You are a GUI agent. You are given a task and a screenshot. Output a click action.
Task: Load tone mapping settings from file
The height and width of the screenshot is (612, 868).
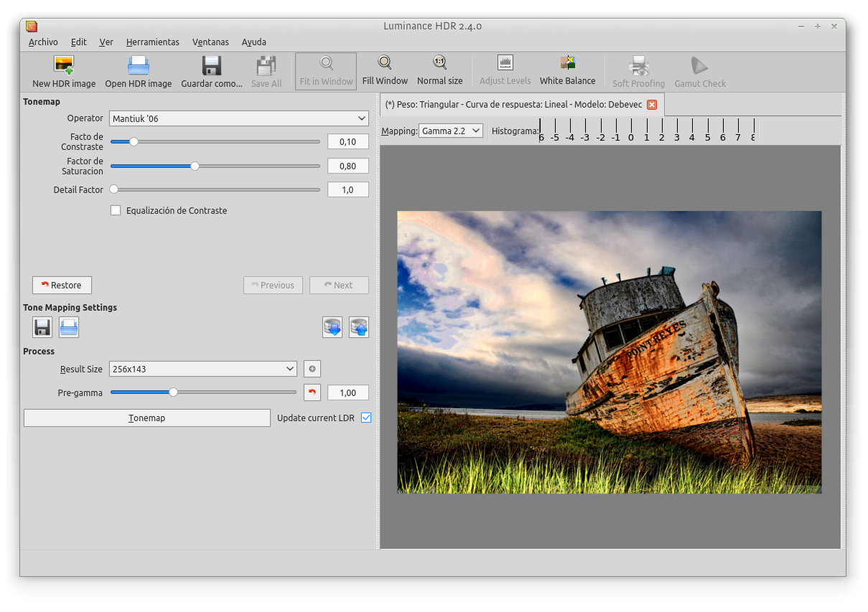click(67, 327)
